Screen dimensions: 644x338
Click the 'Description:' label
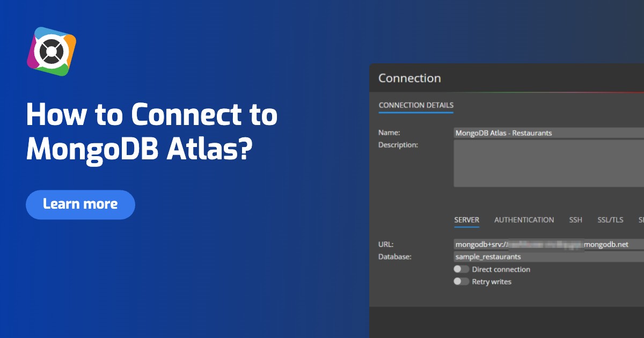point(398,145)
